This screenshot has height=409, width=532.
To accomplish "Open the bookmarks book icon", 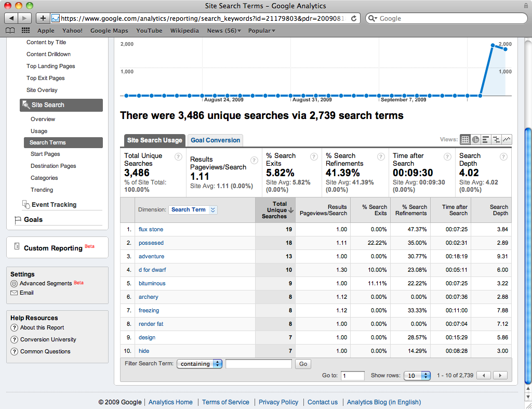I will point(10,31).
